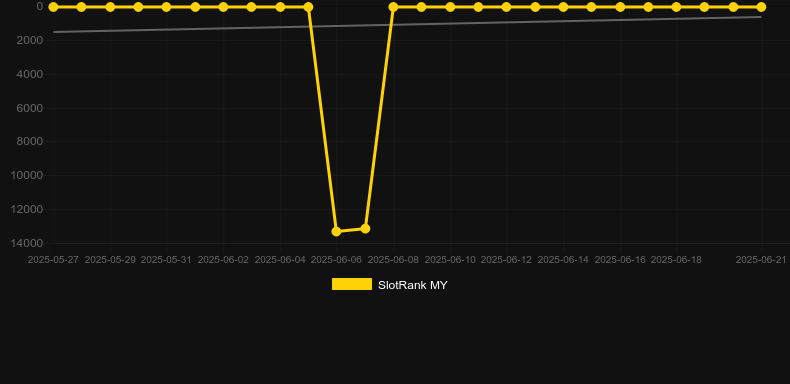Click the data point for 2025-06-12
The height and width of the screenshot is (384, 790).
[506, 7]
